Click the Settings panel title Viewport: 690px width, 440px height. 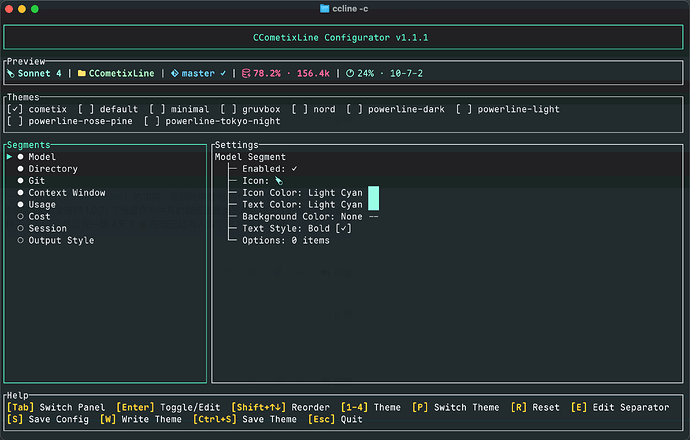[237, 145]
